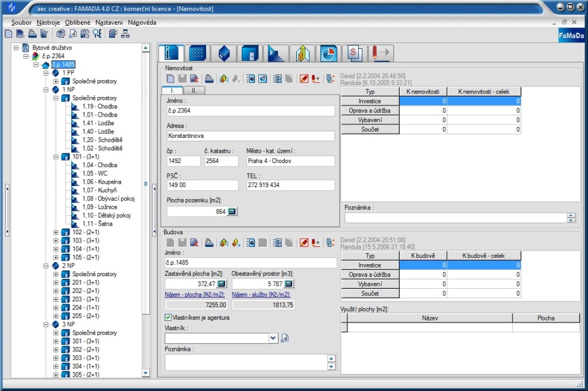Open the dollar sign finance tab
588x391 pixels.
[x=355, y=53]
